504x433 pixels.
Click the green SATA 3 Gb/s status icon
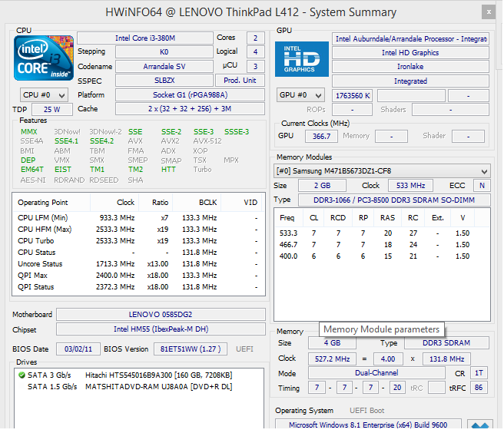click(x=22, y=375)
